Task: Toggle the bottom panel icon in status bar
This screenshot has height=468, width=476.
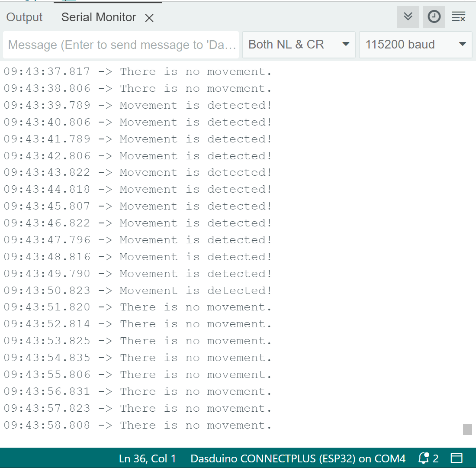Action: 456,458
